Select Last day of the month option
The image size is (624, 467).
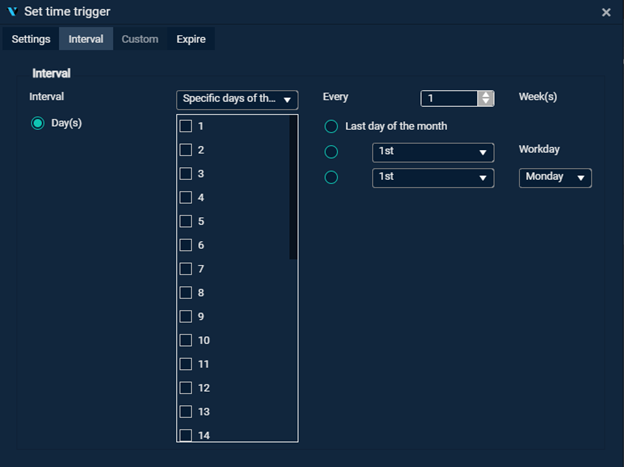[x=332, y=126]
